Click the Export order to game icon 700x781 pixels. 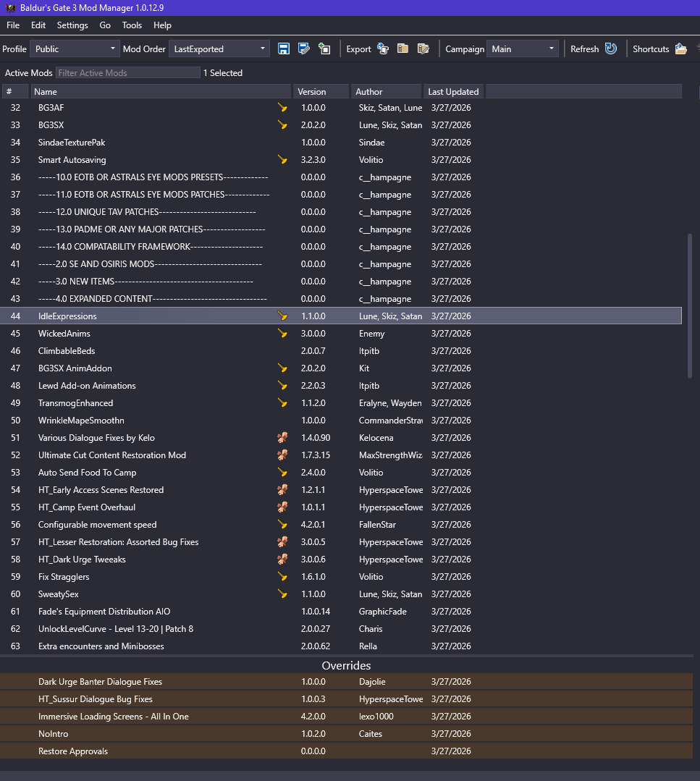pyautogui.click(x=383, y=48)
